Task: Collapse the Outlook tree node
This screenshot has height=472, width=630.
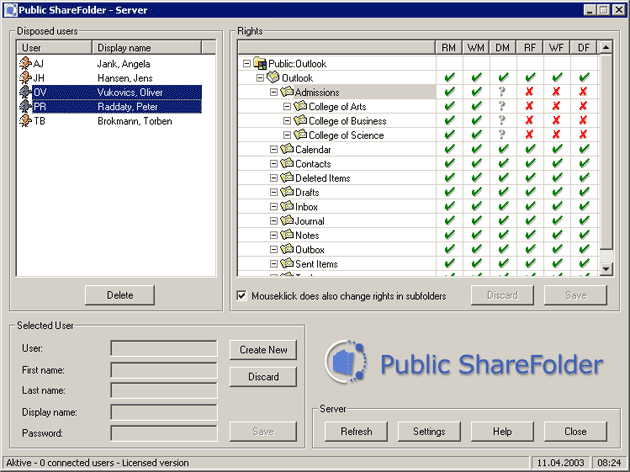Action: pyautogui.click(x=260, y=78)
